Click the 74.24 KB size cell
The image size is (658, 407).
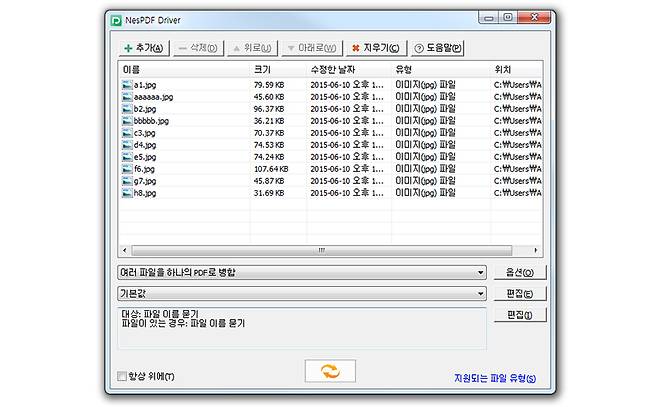coord(269,157)
